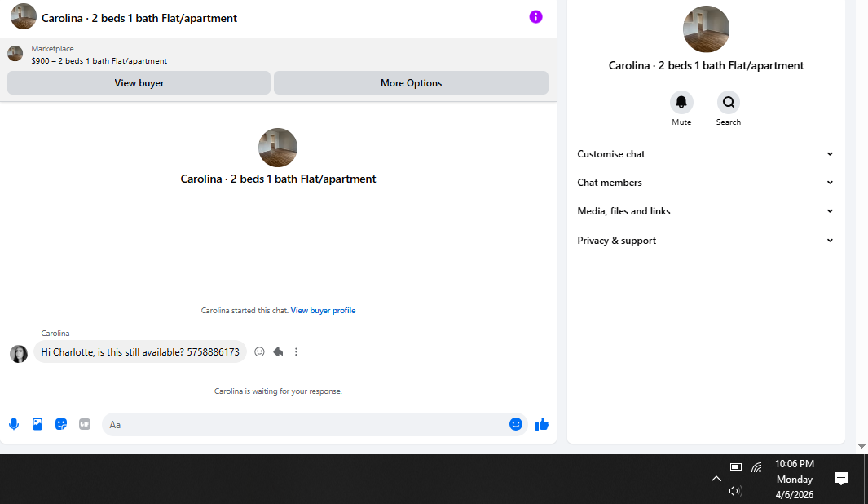Send a thumbs-up like

coord(541,424)
